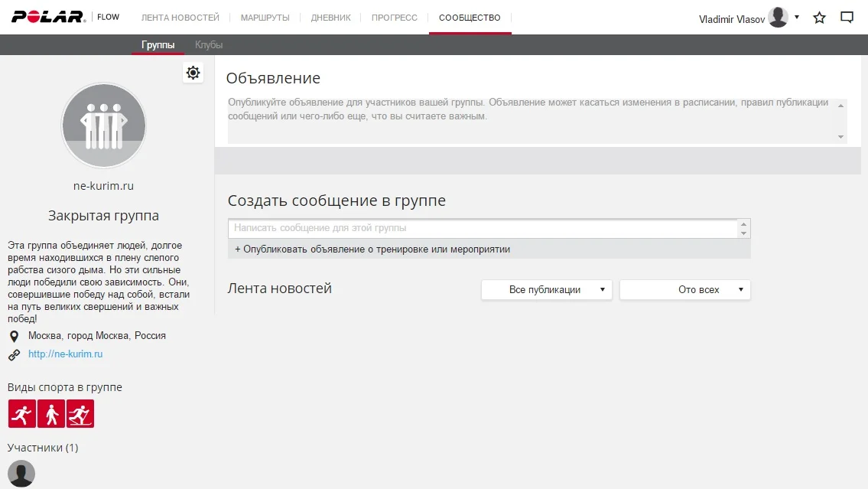Click the skiing sport icon

click(x=80, y=414)
